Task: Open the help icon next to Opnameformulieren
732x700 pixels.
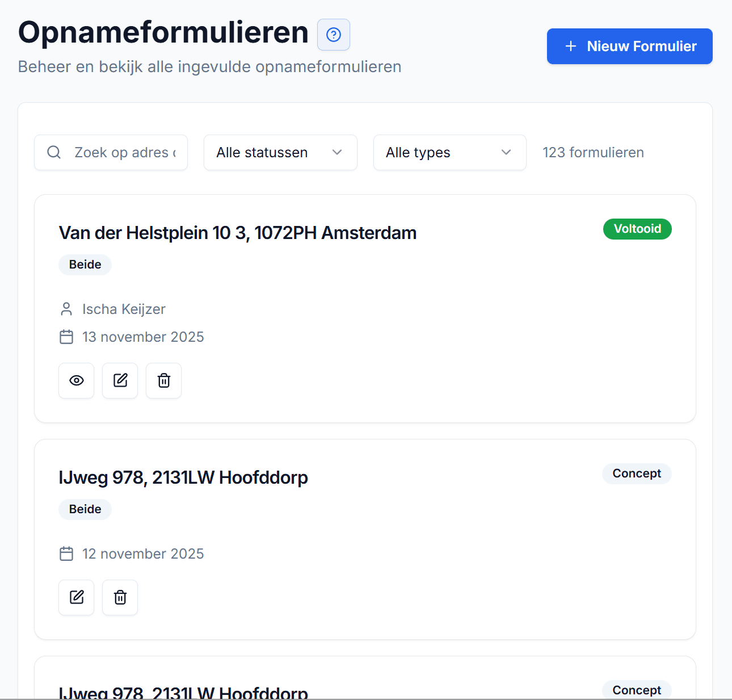Action: (x=333, y=35)
